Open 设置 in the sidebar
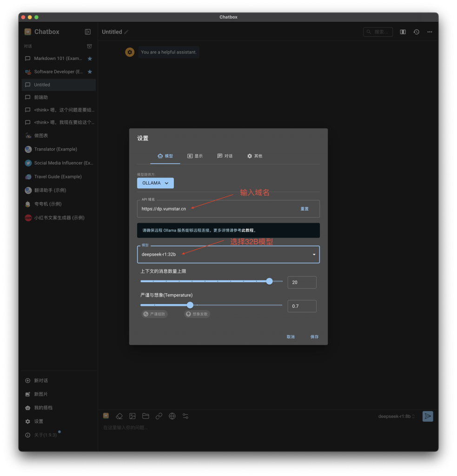This screenshot has height=476, width=457. point(59,421)
